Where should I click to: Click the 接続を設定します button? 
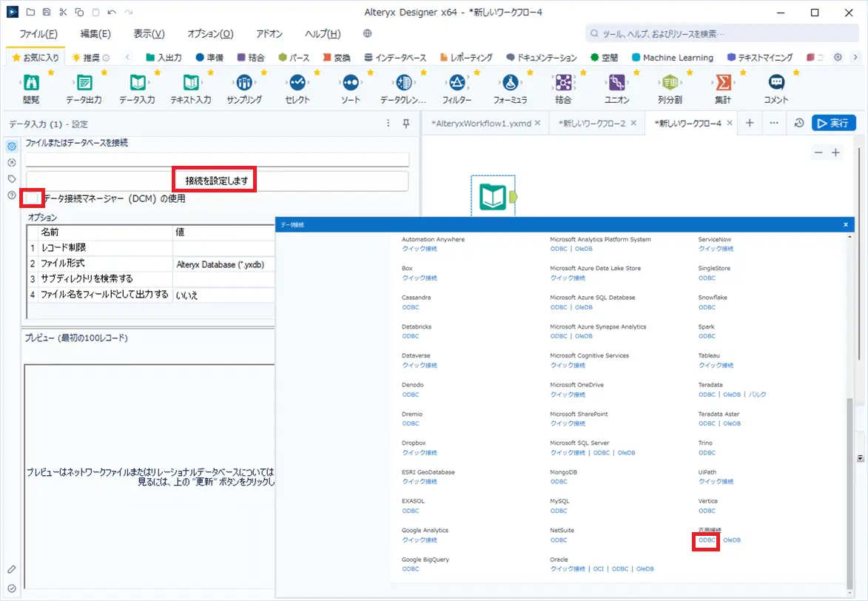click(217, 181)
